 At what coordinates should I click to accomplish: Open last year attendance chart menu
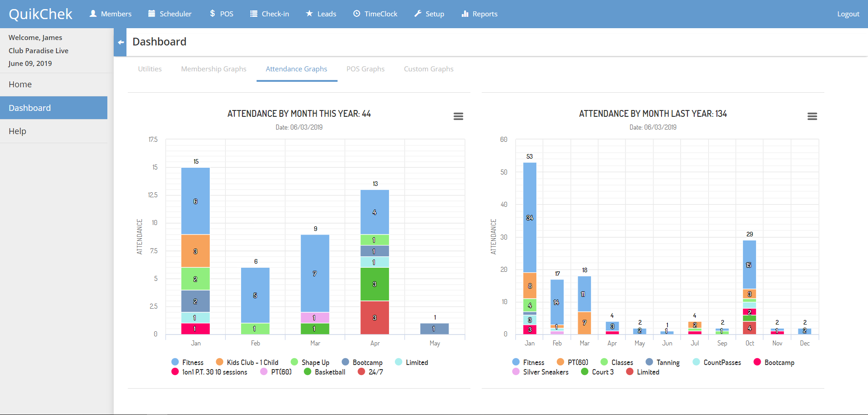pyautogui.click(x=812, y=116)
